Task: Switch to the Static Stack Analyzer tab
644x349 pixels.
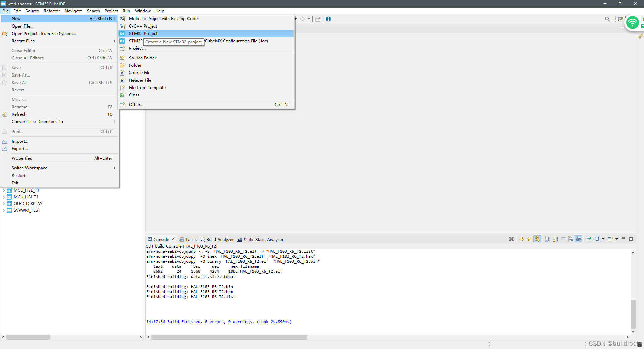Action: click(x=261, y=239)
